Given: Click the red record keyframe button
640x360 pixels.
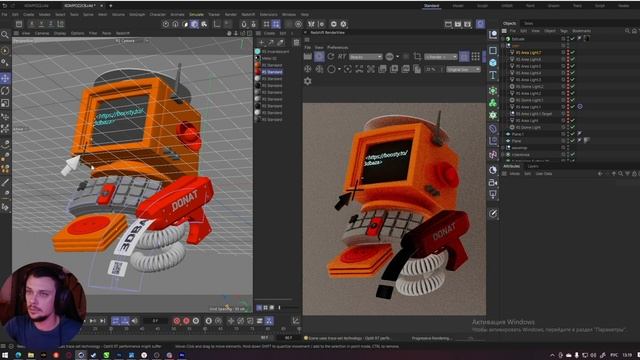Looking at the screenshot, I should pos(177,321).
